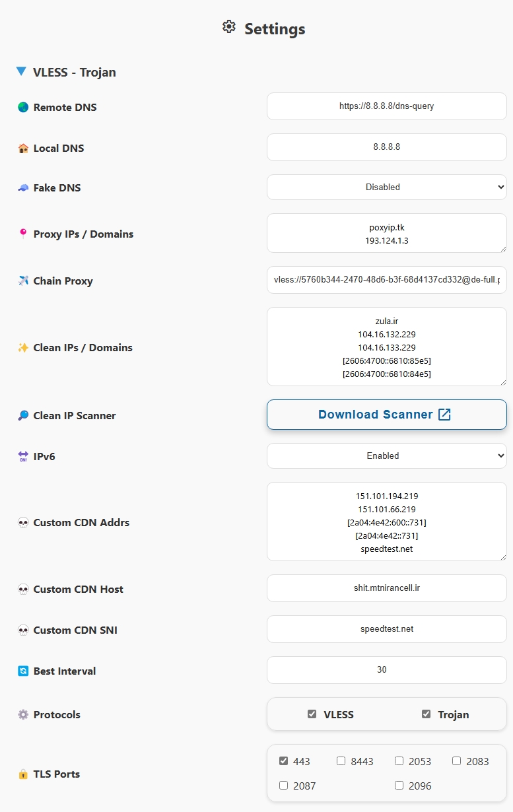
Task: Click the globe icon next to Remote DNS
Action: click(23, 107)
